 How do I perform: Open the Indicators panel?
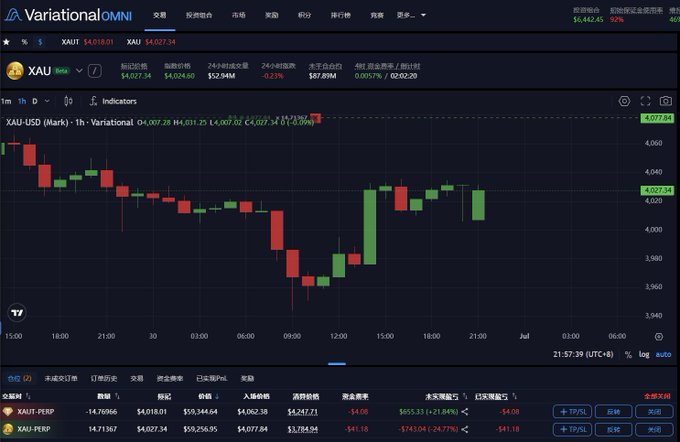(113, 101)
